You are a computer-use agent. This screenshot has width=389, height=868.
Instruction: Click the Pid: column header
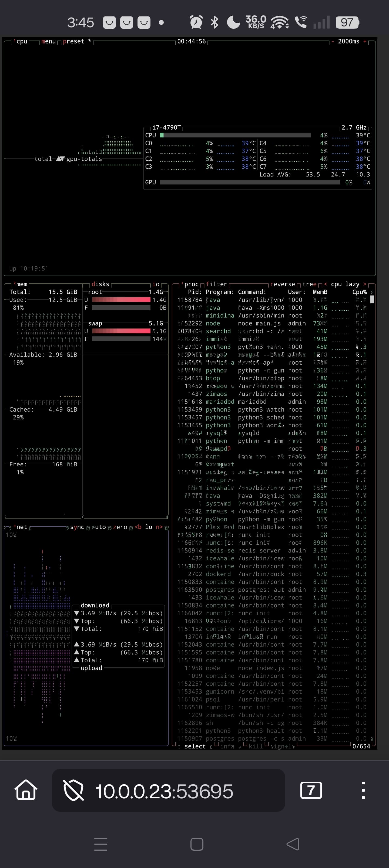195,292
